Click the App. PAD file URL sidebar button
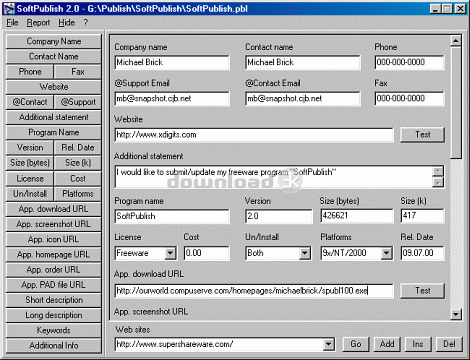The width and height of the screenshot is (470, 360). 54,285
